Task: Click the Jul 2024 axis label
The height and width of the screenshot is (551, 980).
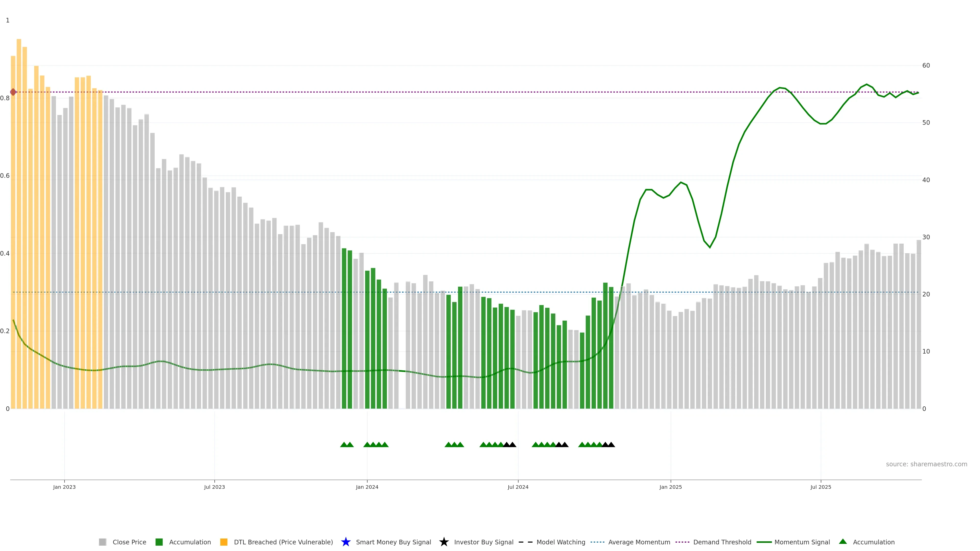Action: point(518,487)
